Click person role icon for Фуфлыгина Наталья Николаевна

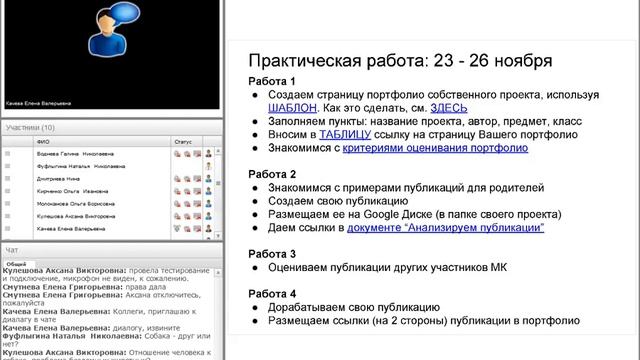[x=209, y=166]
